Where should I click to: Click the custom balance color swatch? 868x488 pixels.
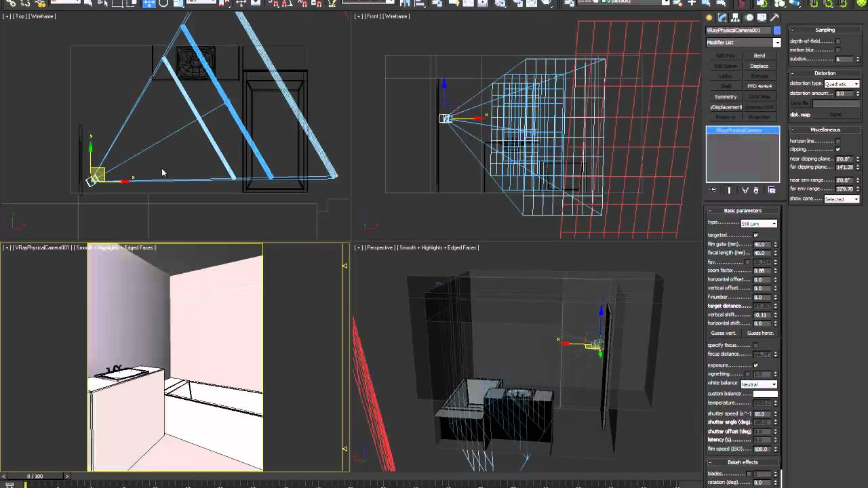pos(765,394)
